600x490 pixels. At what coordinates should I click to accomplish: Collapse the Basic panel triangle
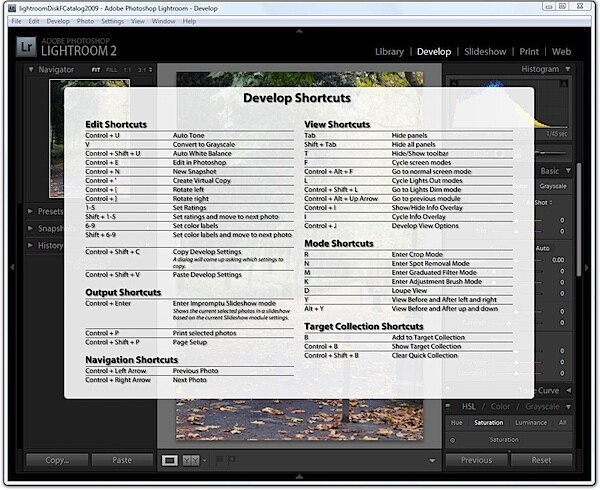click(x=568, y=171)
